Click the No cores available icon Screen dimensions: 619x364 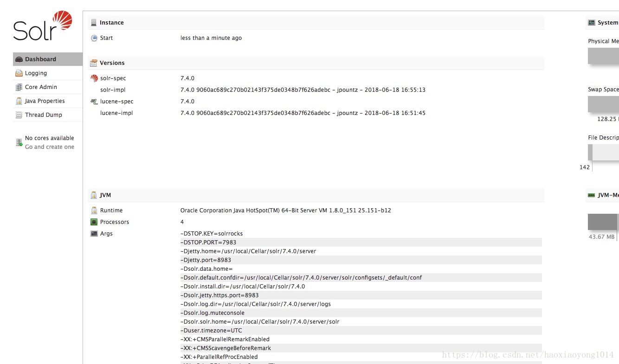[19, 142]
